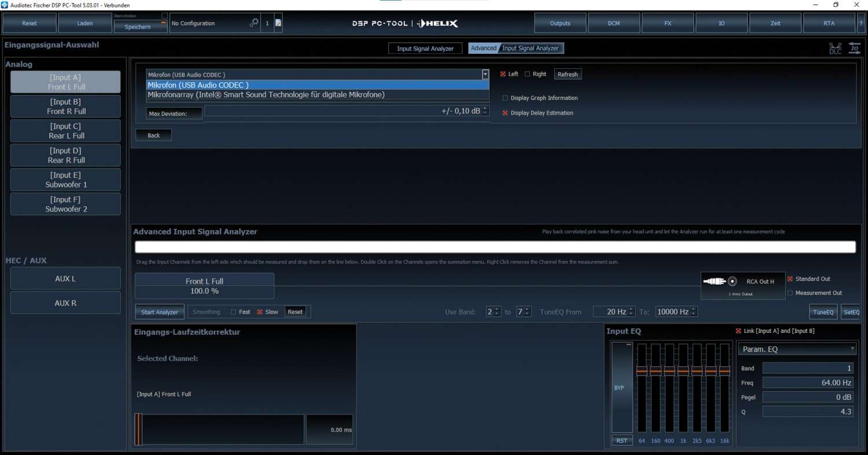Toggle the Überschreiben checkbox above Speichern
Image resolution: width=868 pixels, height=455 pixels.
click(164, 16)
